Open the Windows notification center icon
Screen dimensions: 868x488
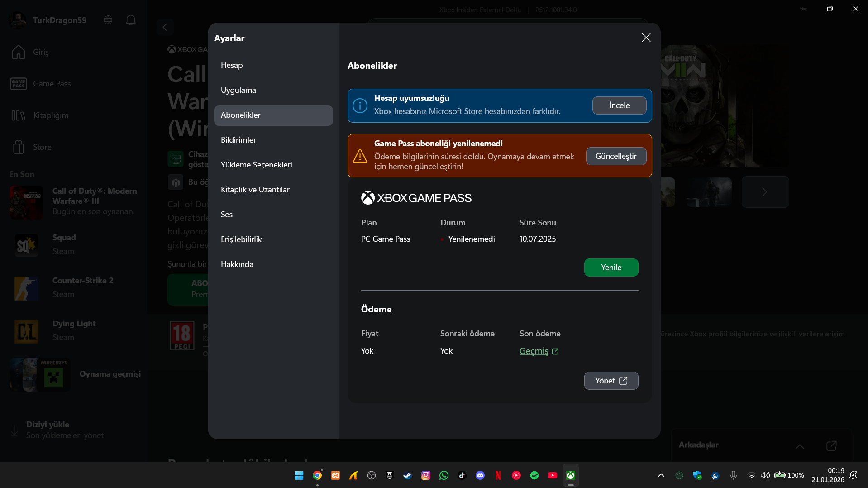(854, 475)
